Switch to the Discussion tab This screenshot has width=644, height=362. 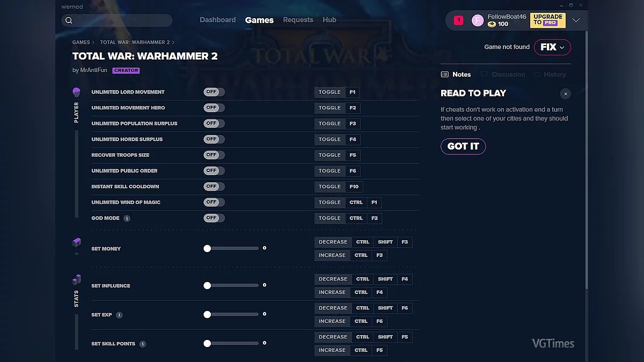pyautogui.click(x=503, y=75)
